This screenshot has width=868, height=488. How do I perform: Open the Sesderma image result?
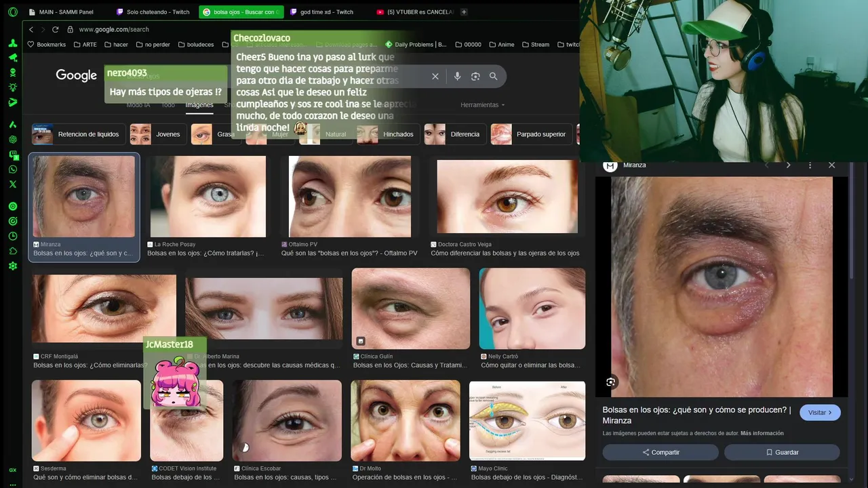(86, 420)
